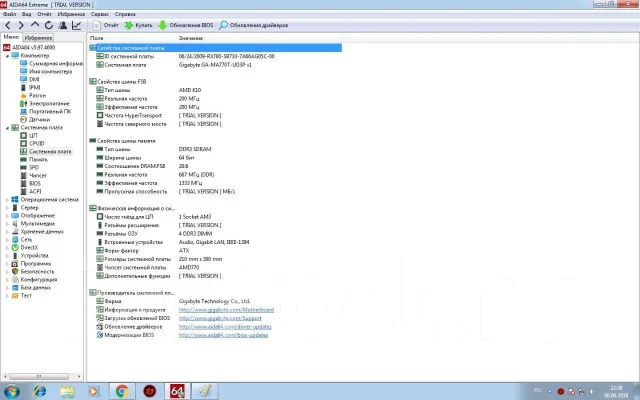
Task: Select the Тест tree item
Action: click(x=22, y=296)
